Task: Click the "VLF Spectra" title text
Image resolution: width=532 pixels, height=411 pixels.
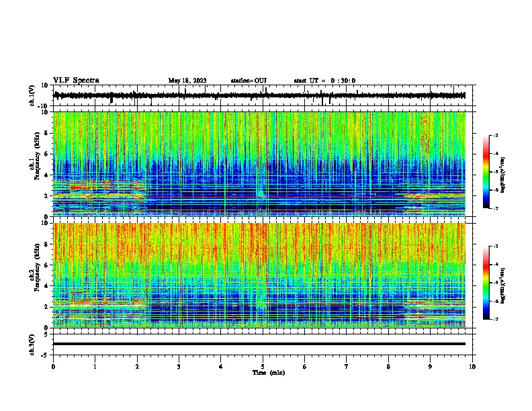Action: point(76,81)
